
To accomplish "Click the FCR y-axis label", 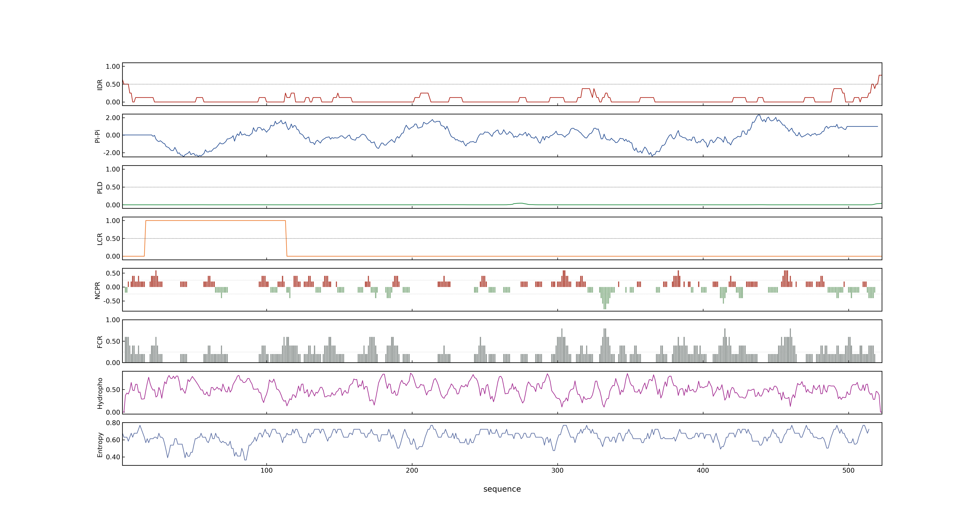I will (x=100, y=342).
